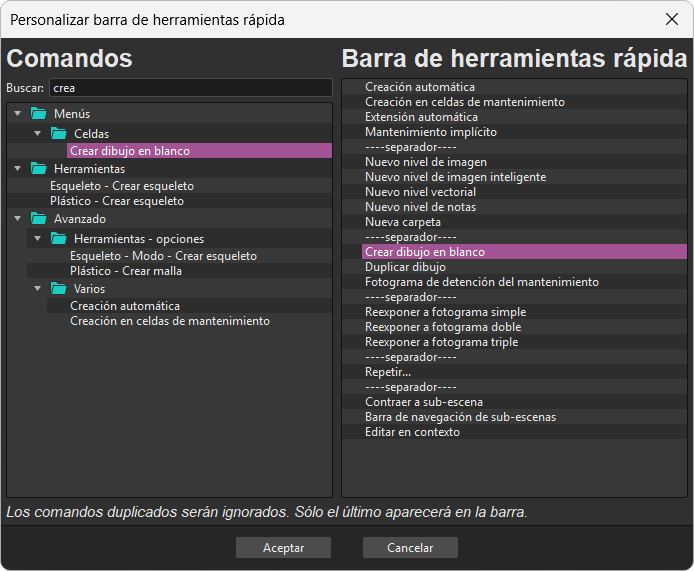Select 'Creación automática' in Comandos tree
694x571 pixels.
(125, 306)
